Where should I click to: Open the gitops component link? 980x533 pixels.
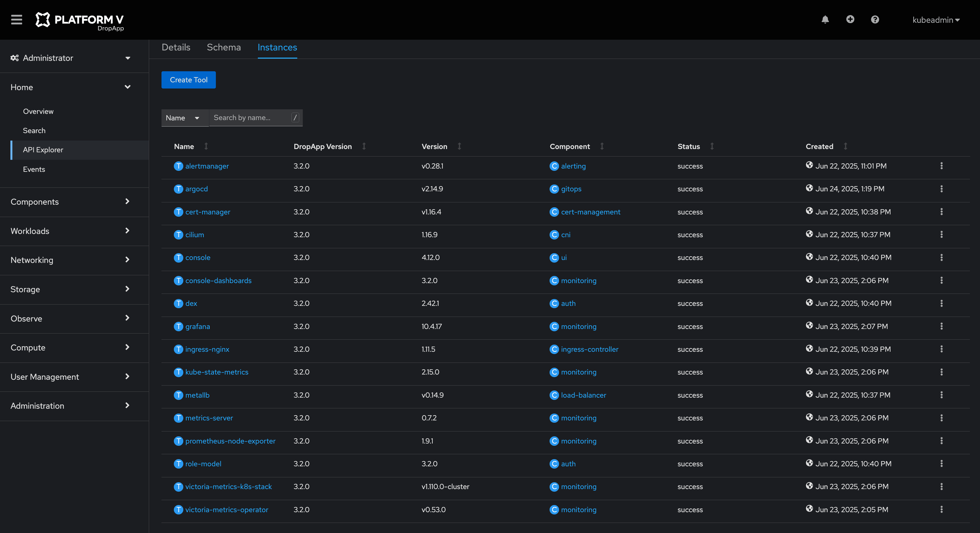tap(571, 189)
